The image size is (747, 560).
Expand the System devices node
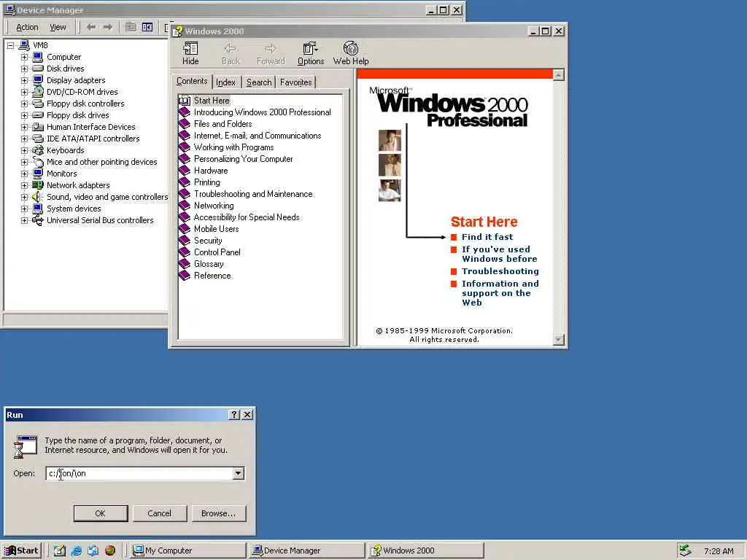coord(24,209)
